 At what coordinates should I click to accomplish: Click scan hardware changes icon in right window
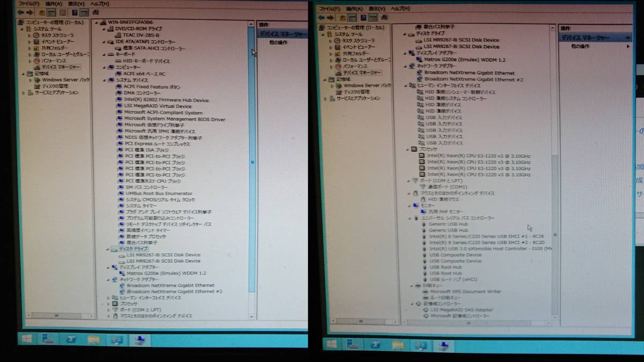pos(384,18)
